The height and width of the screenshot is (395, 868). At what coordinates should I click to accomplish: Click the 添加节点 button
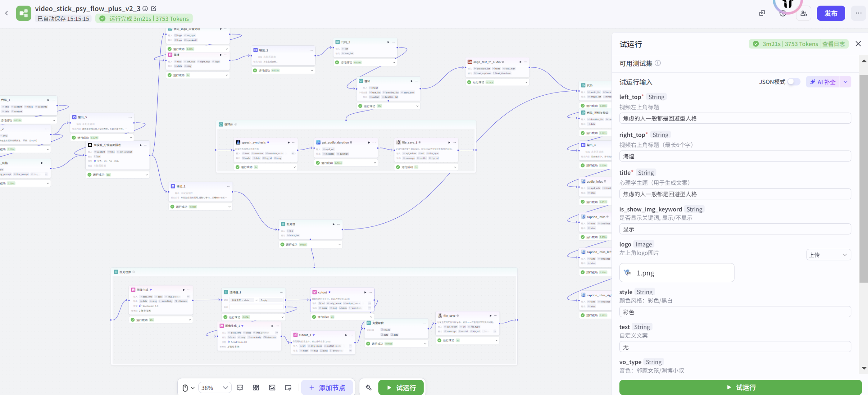point(327,388)
